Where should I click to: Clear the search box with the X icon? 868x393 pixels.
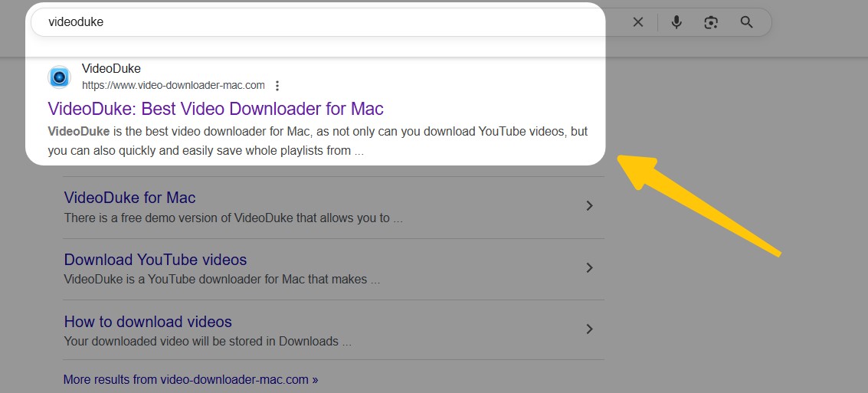[x=638, y=22]
